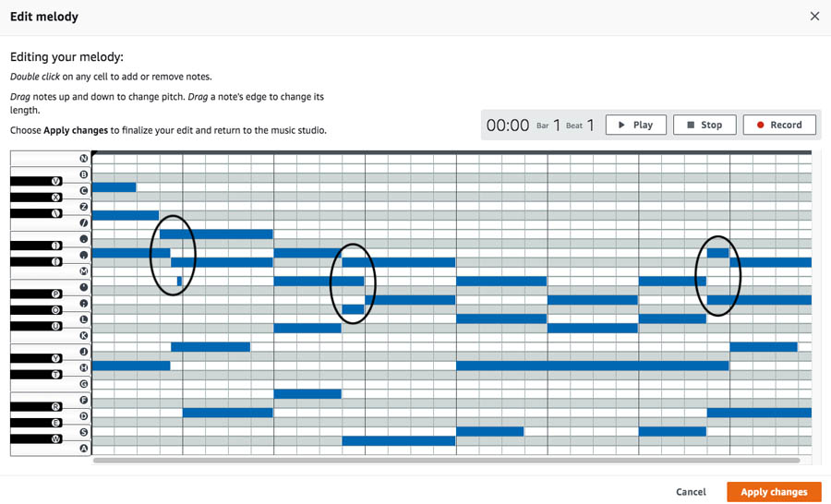Apply changes to the melody

(x=774, y=492)
